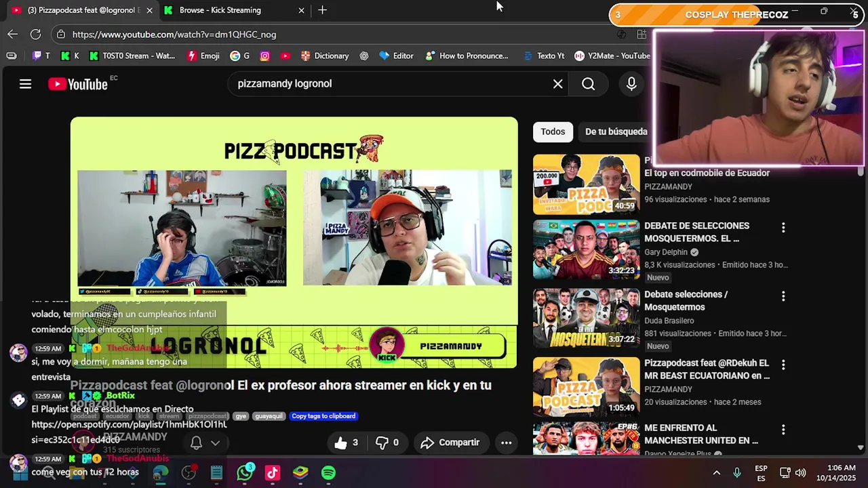The image size is (868, 488).
Task: Open options for RDekuh Pizzapodcast video
Action: click(x=783, y=365)
